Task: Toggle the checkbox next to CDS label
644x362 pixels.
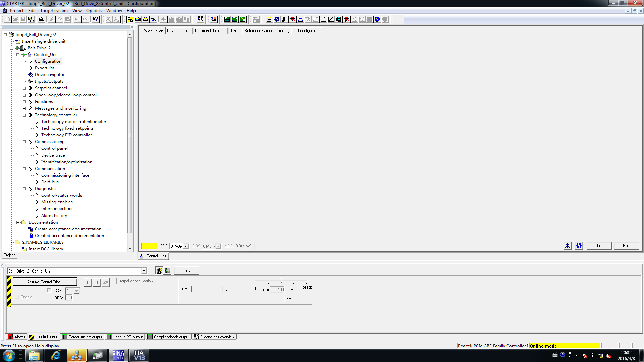Action: (x=49, y=290)
